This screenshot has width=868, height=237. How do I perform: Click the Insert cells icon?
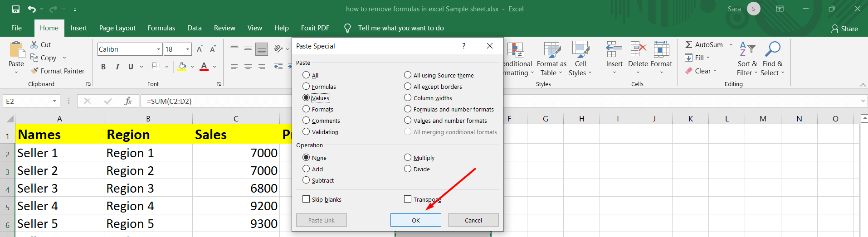[x=614, y=49]
